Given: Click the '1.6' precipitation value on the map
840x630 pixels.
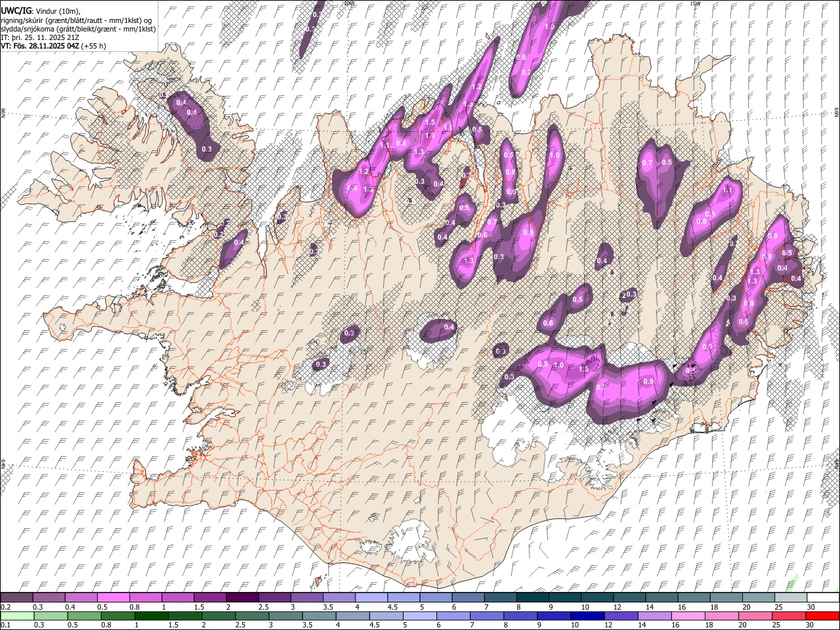Looking at the screenshot, I should 430,136.
